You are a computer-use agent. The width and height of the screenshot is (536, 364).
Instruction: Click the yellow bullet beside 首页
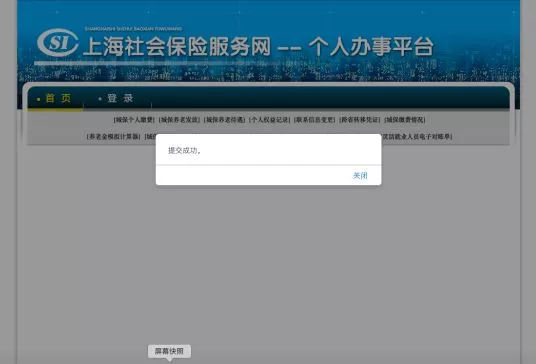click(39, 99)
